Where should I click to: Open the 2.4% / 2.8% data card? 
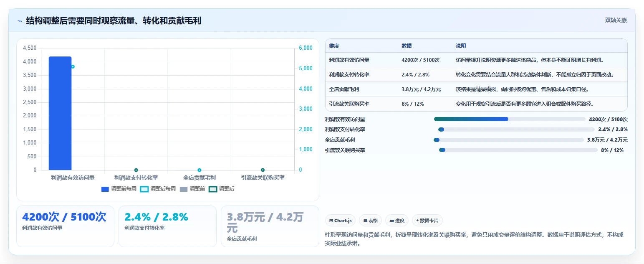pos(167,226)
